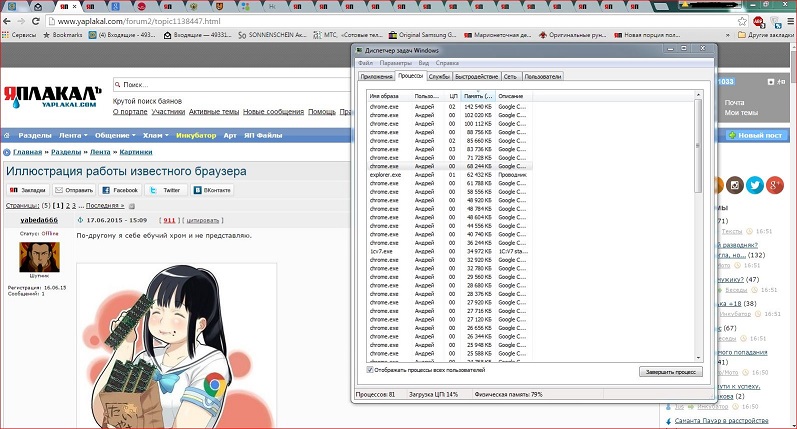Bookmark this page with the star icon
This screenshot has height=429, width=797.
(742, 21)
